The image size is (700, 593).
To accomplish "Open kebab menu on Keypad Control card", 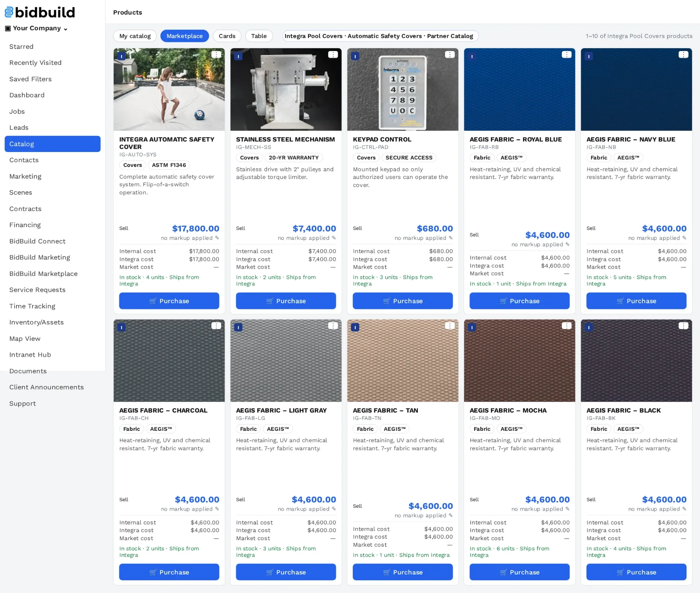I will [x=450, y=54].
